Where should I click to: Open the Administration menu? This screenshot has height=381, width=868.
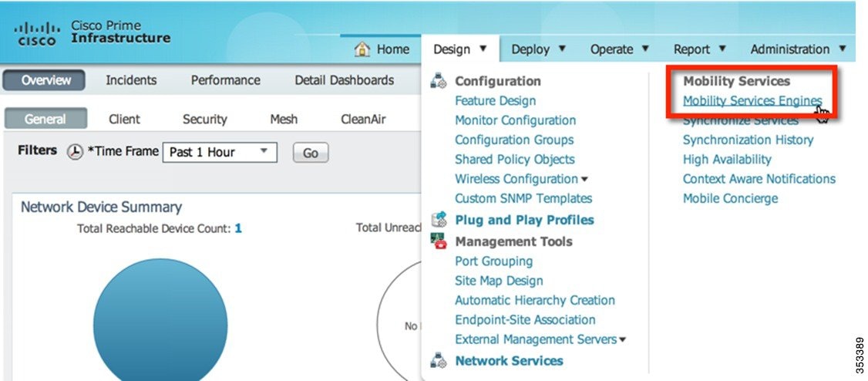[x=799, y=49]
